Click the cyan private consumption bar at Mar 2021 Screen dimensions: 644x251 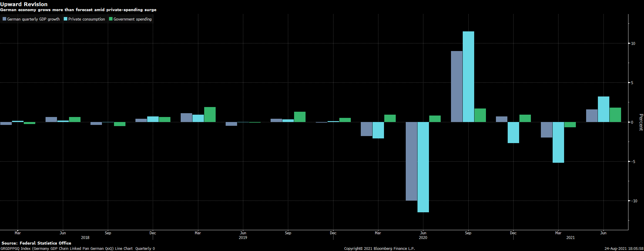558,142
